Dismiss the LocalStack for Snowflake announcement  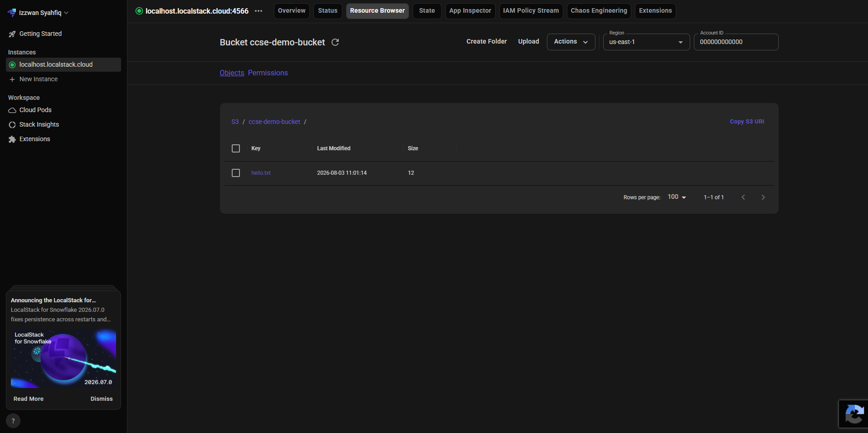[102, 399]
